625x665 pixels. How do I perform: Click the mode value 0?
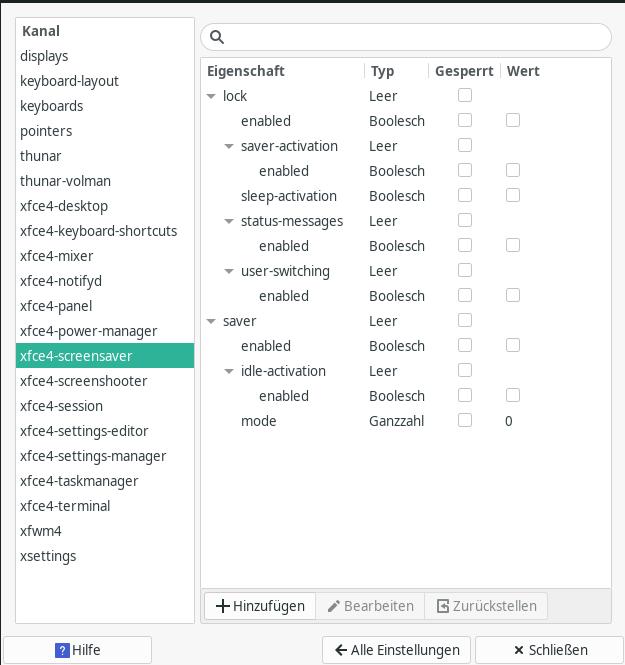(509, 421)
